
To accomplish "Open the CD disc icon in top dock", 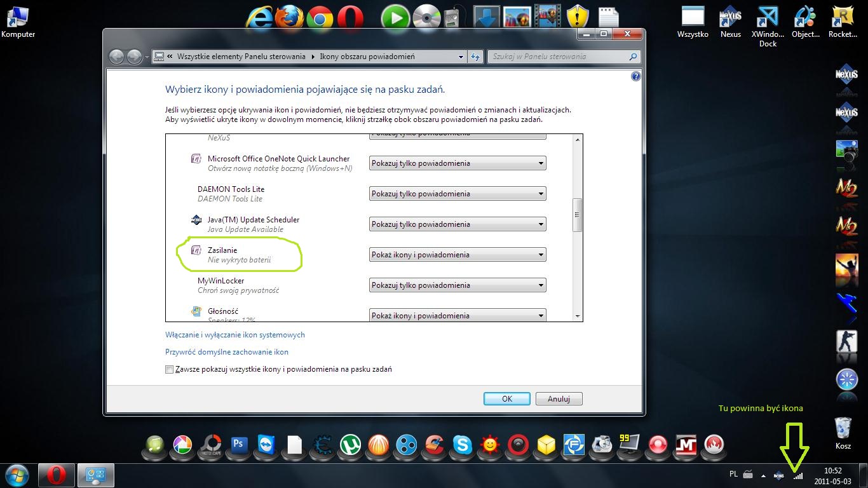I will pos(426,17).
